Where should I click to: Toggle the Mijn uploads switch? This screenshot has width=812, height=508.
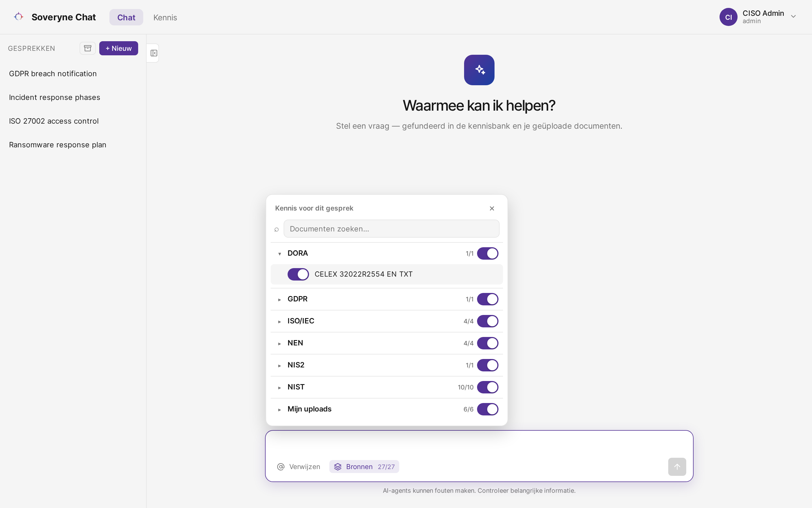pos(487,409)
